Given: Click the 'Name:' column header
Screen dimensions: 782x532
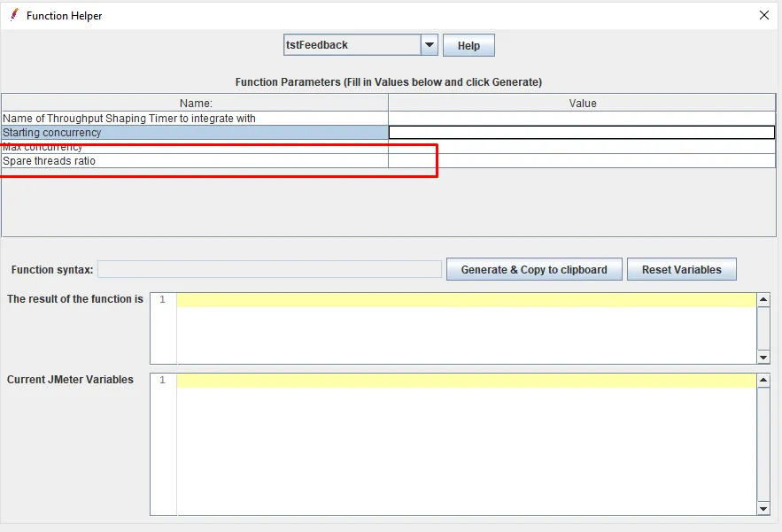Looking at the screenshot, I should click(196, 103).
